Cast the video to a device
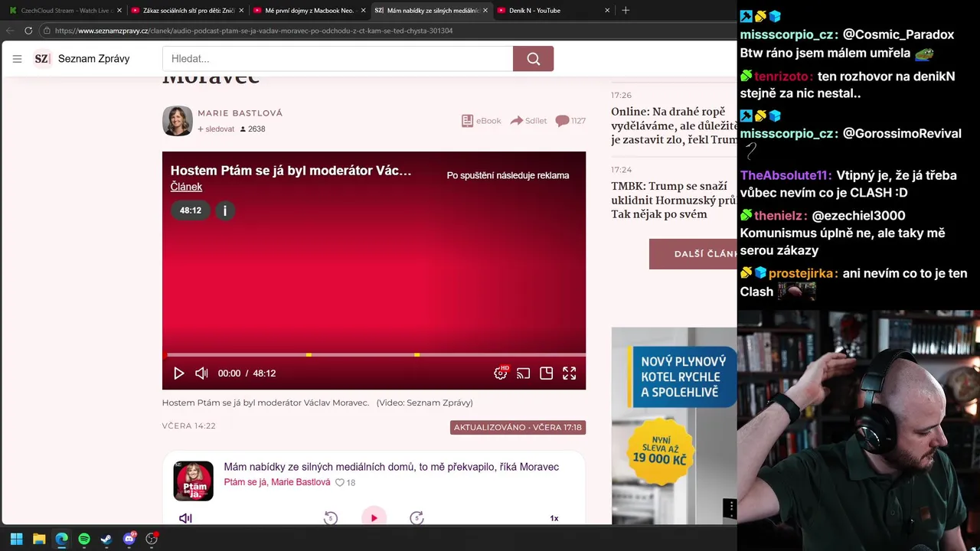The width and height of the screenshot is (980, 551). (524, 373)
